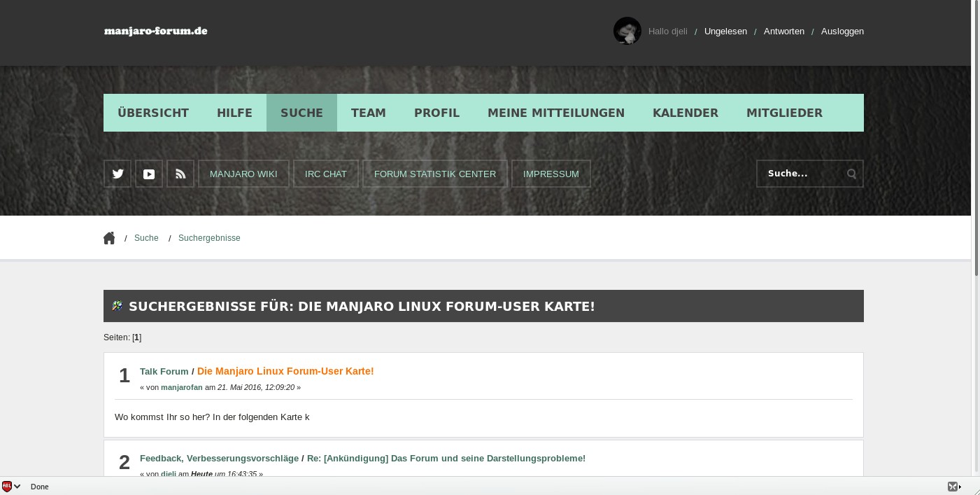
Task: Open the Ungelesen posts link
Action: [x=725, y=32]
